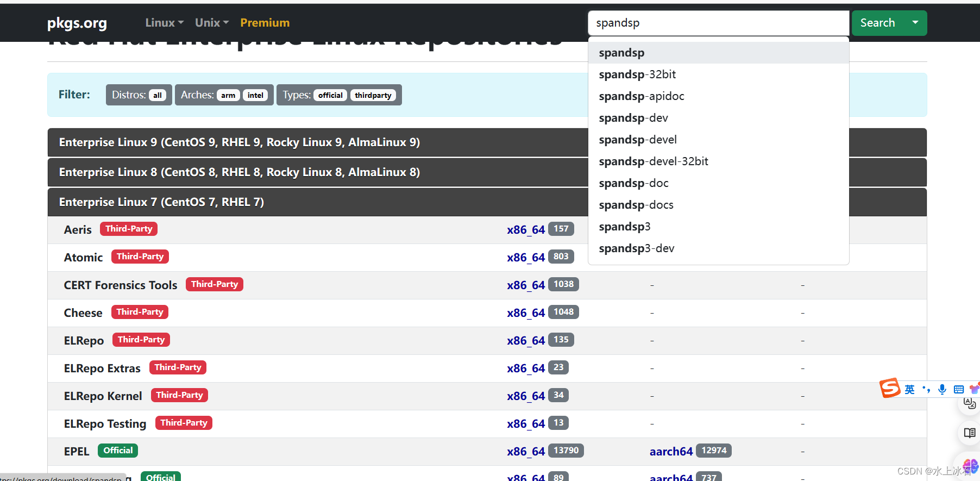
Task: Choose the spandsp-devel suggestion
Action: click(x=718, y=140)
